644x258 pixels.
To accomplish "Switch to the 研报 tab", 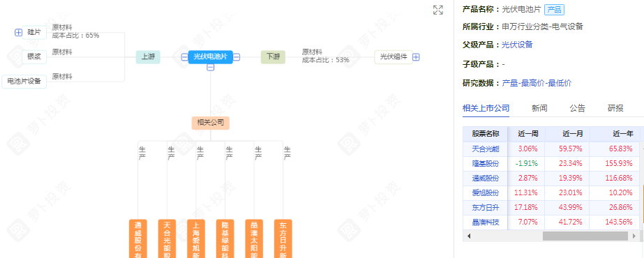I will (x=615, y=108).
